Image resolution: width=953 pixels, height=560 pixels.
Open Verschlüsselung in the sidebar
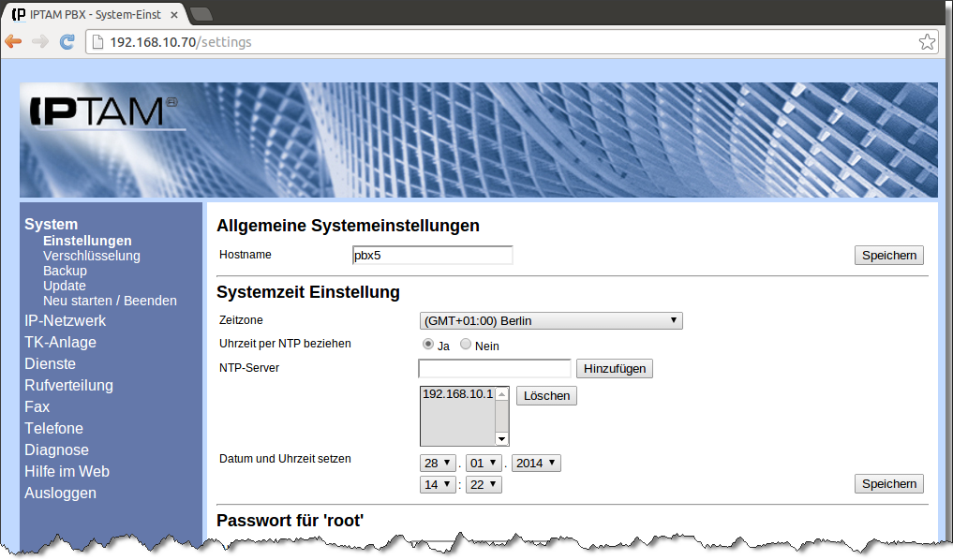[92, 256]
